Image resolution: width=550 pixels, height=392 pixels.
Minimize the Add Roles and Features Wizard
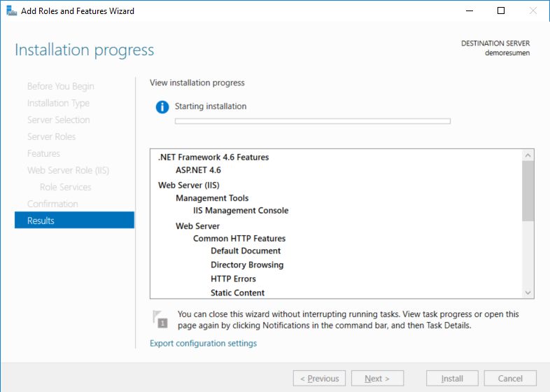[x=470, y=11]
